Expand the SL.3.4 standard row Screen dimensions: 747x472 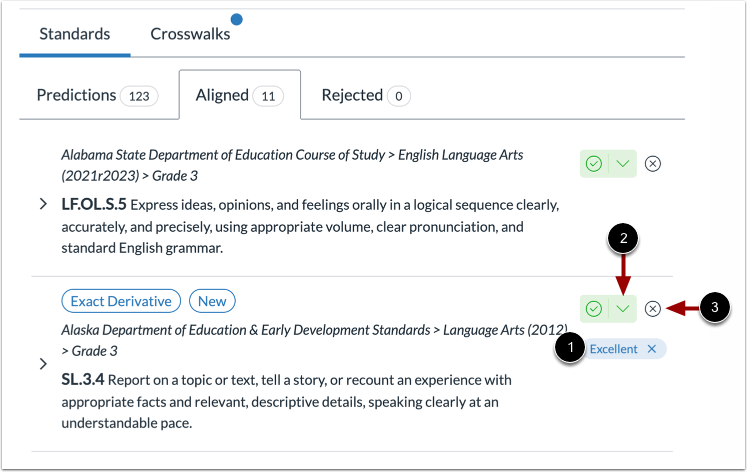click(x=43, y=364)
